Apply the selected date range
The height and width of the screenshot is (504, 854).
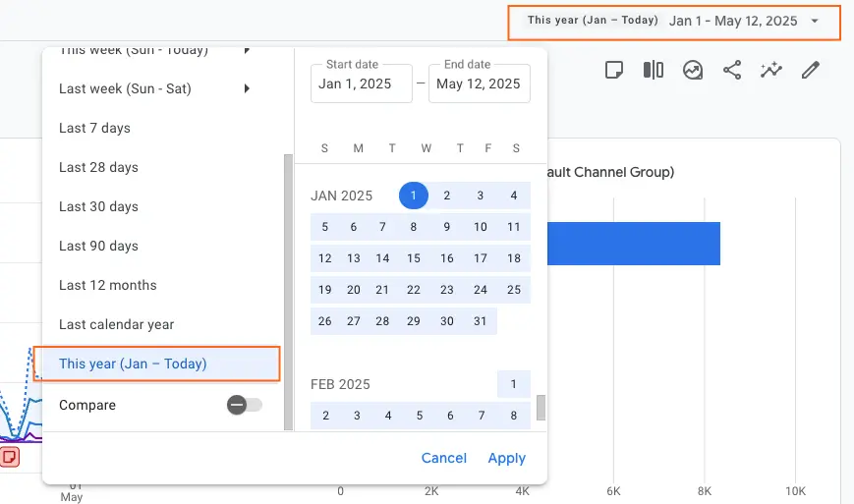tap(506, 458)
